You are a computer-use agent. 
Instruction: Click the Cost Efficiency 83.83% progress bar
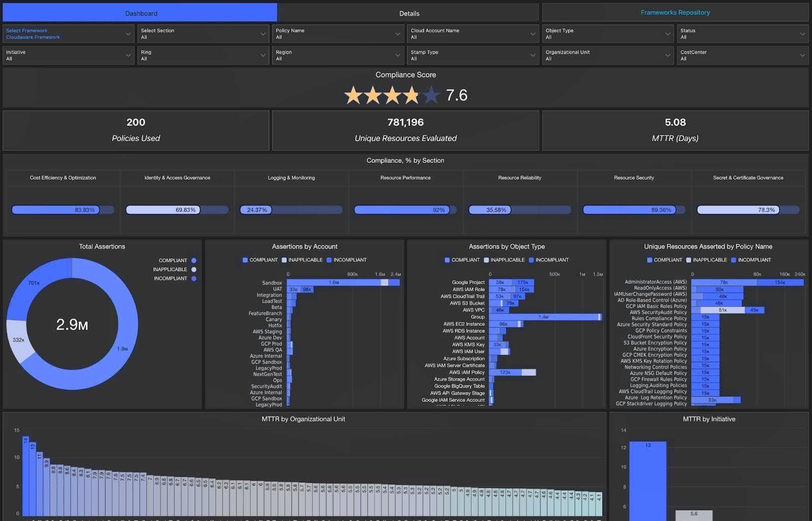click(62, 210)
